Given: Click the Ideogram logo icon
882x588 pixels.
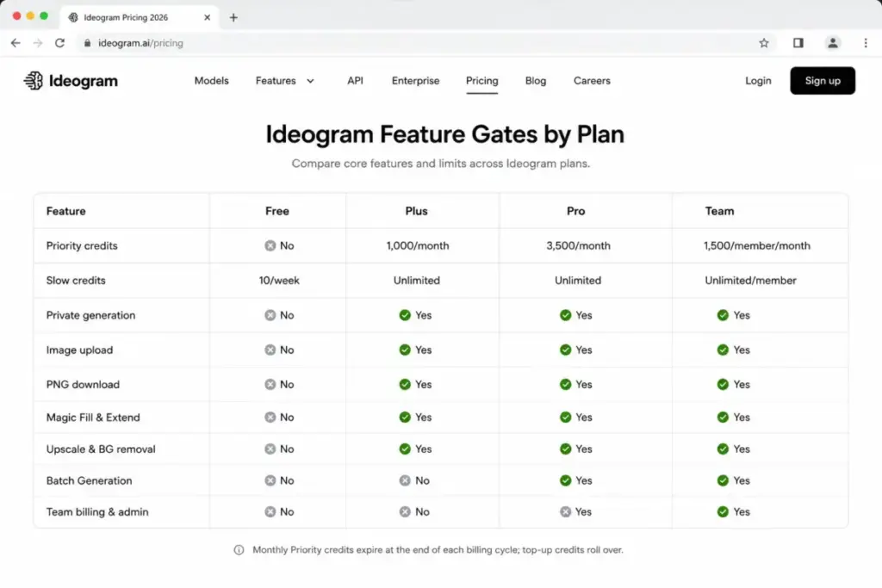Looking at the screenshot, I should pos(34,80).
